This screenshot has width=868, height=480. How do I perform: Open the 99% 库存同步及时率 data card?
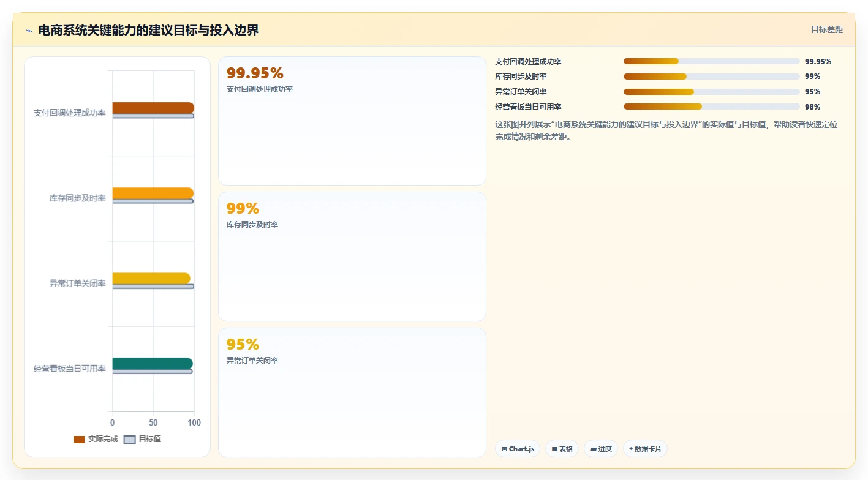352,257
